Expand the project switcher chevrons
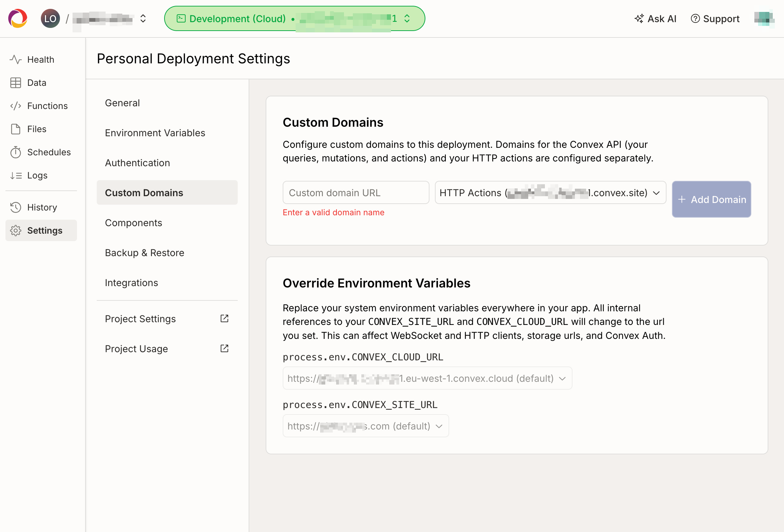 point(143,19)
